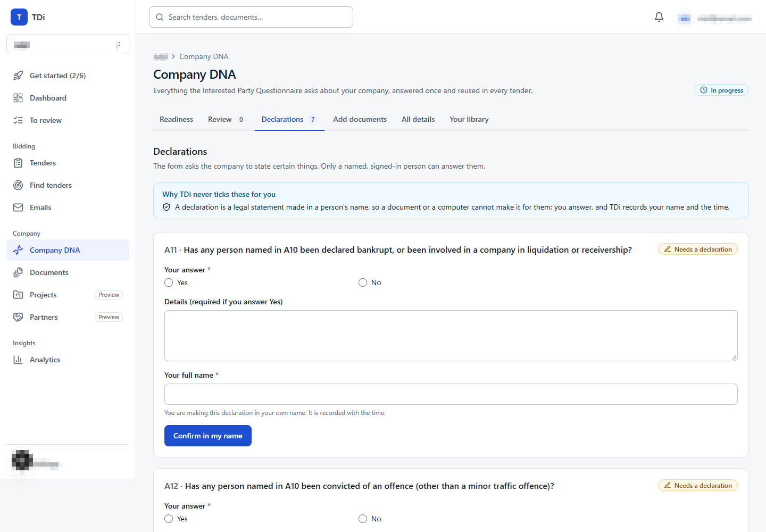Click the Analytics bar chart icon

pyautogui.click(x=18, y=360)
